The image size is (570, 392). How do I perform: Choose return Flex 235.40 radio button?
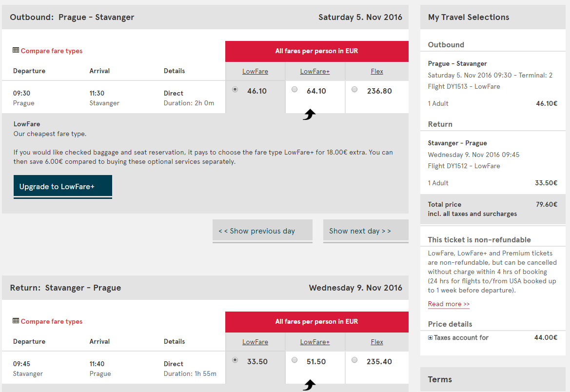(x=354, y=360)
